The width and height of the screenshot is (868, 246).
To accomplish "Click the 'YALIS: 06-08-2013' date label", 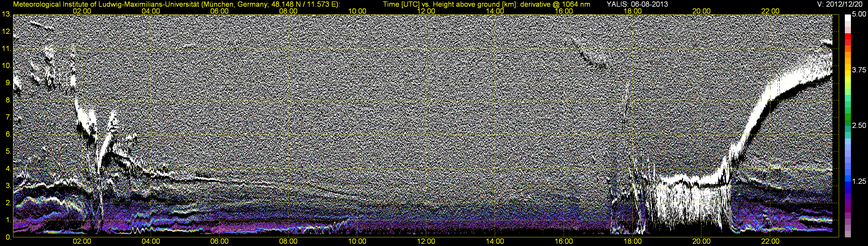I will [637, 4].
